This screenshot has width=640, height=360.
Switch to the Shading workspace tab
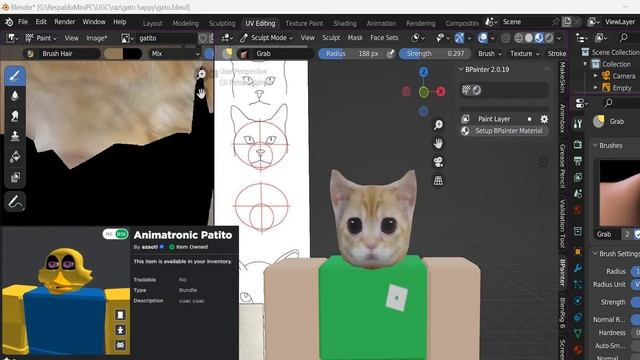point(344,23)
